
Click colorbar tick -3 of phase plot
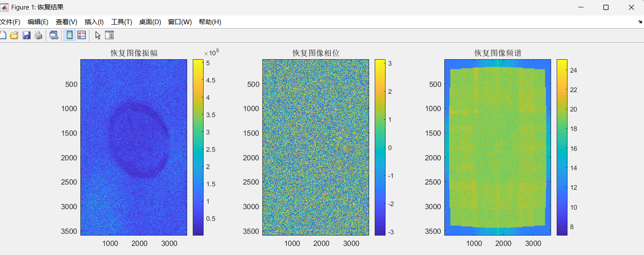(x=392, y=232)
